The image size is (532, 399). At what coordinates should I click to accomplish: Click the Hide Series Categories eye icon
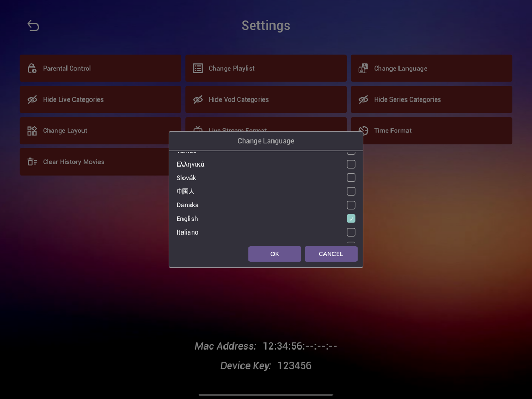pos(363,100)
